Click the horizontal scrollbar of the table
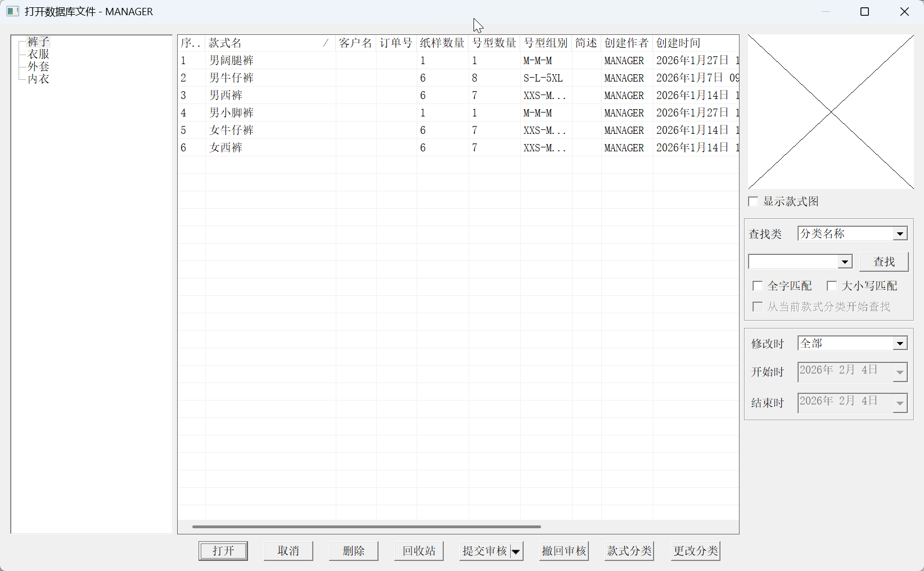924x571 pixels. click(x=367, y=527)
